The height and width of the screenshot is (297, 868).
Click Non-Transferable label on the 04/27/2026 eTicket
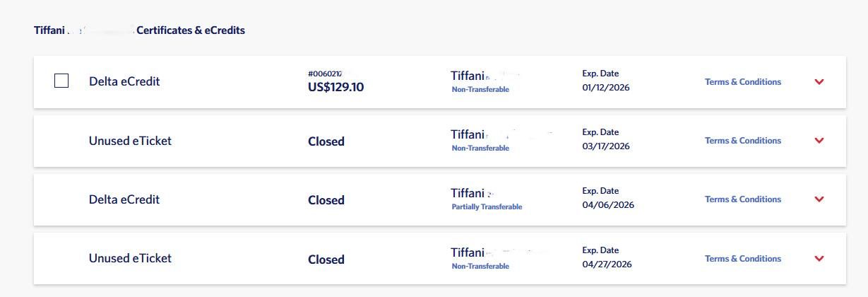coord(480,267)
